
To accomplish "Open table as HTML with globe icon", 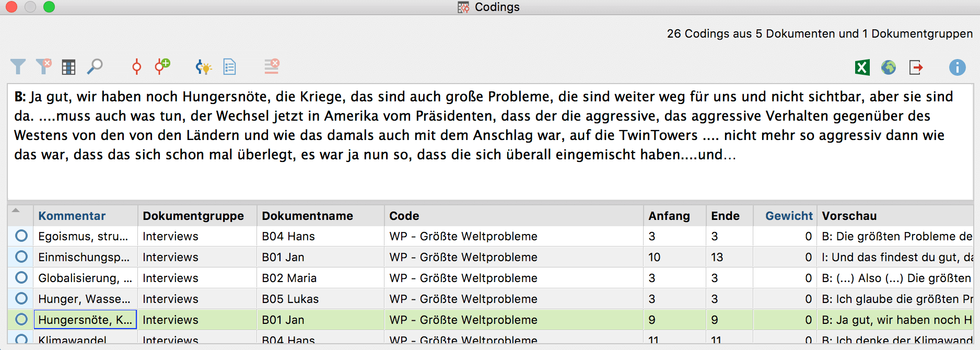I will pos(889,67).
